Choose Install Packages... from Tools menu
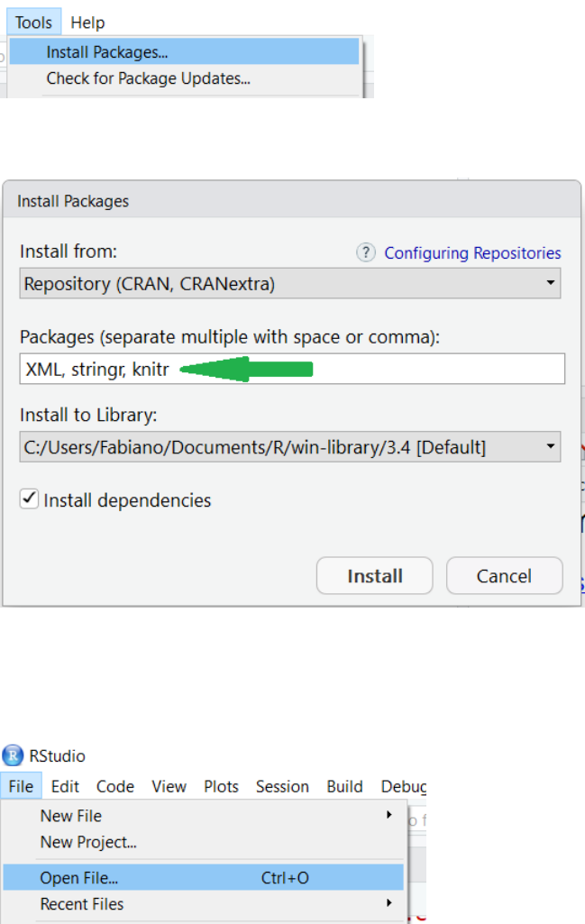Image resolution: width=585 pixels, height=924 pixels. (107, 52)
